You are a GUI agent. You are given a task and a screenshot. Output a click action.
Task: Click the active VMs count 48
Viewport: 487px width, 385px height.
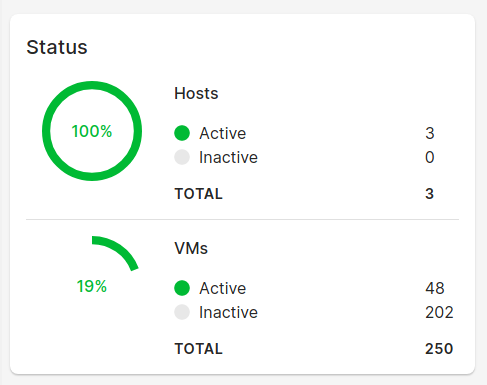click(x=435, y=288)
